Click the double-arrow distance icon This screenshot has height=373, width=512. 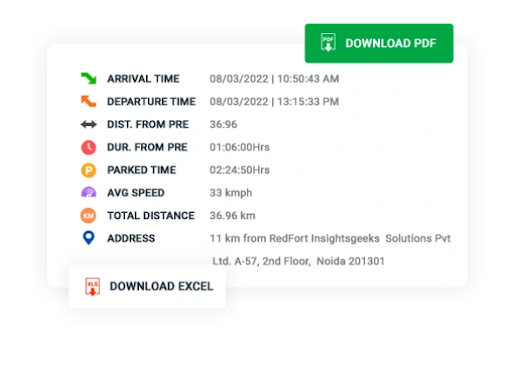click(89, 124)
